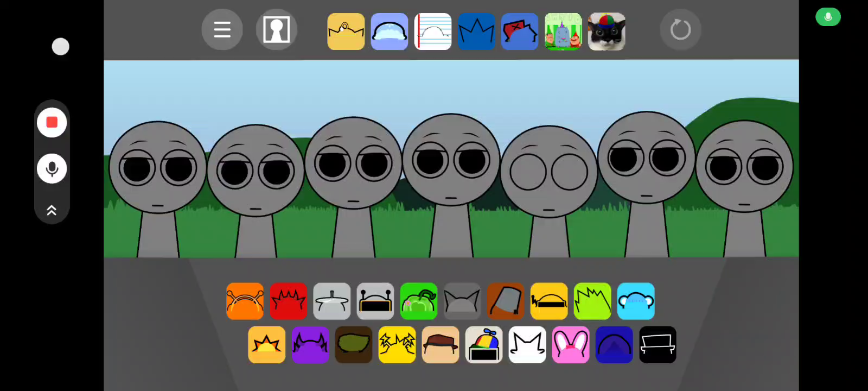Select the purple horned hair icon
868x391 pixels.
[x=310, y=345]
